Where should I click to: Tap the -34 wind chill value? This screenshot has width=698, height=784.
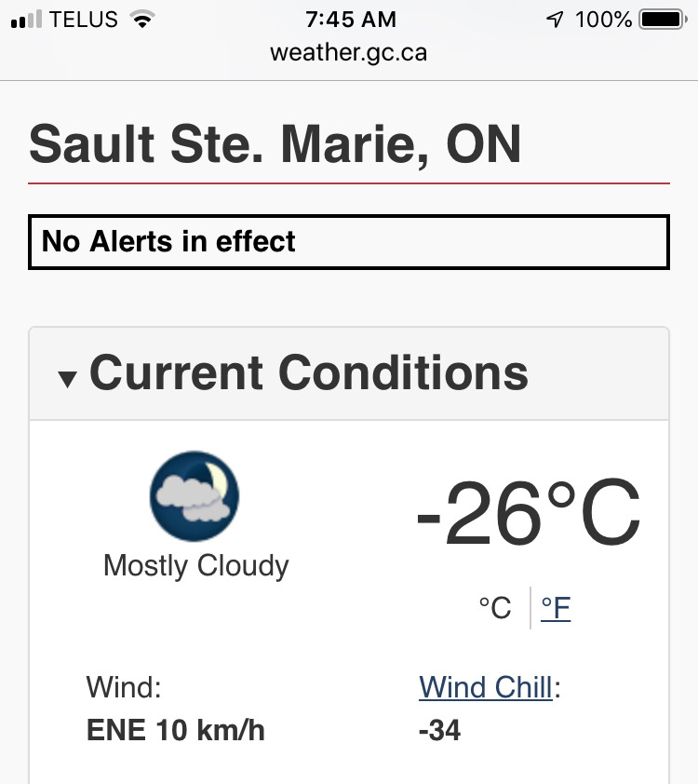pos(439,730)
